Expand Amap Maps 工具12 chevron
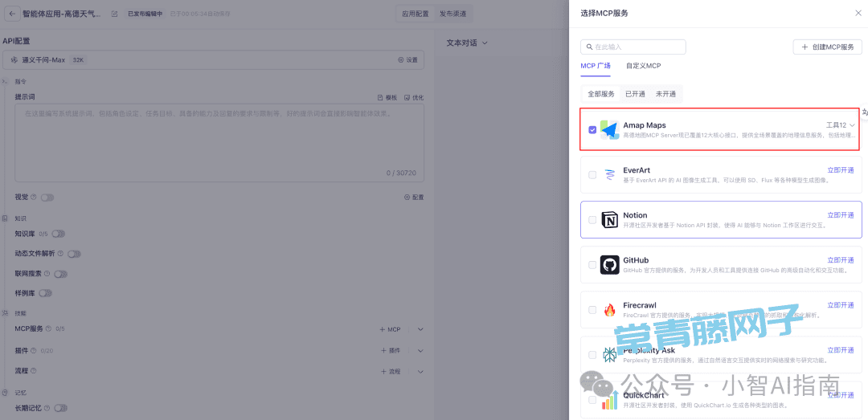 tap(852, 125)
